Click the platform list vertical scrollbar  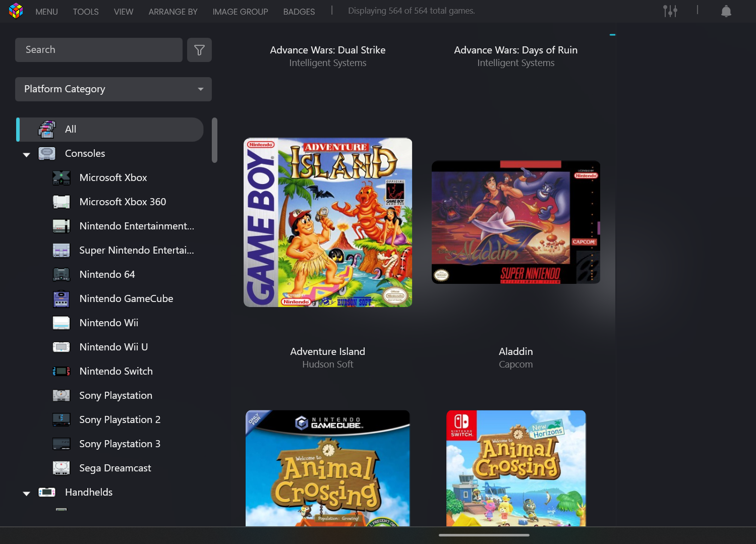214,140
